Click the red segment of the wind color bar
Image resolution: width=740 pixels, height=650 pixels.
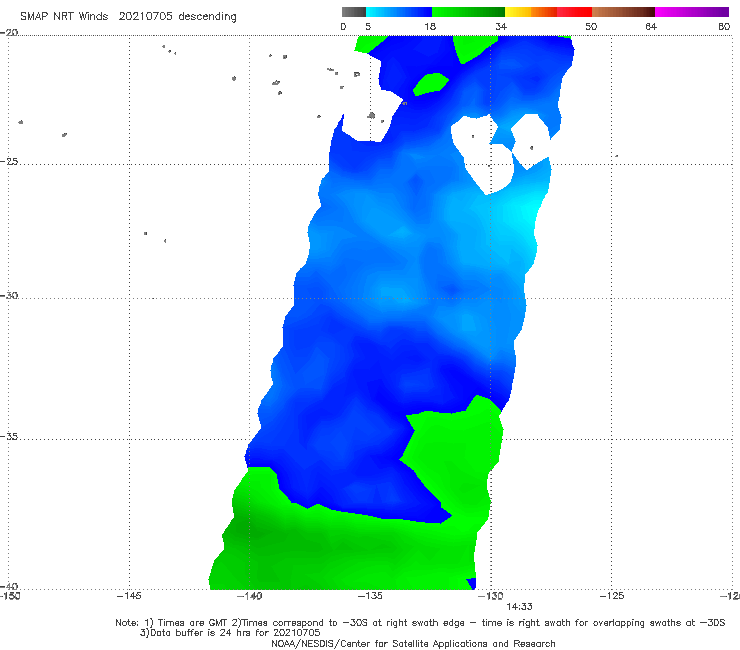coord(574,12)
